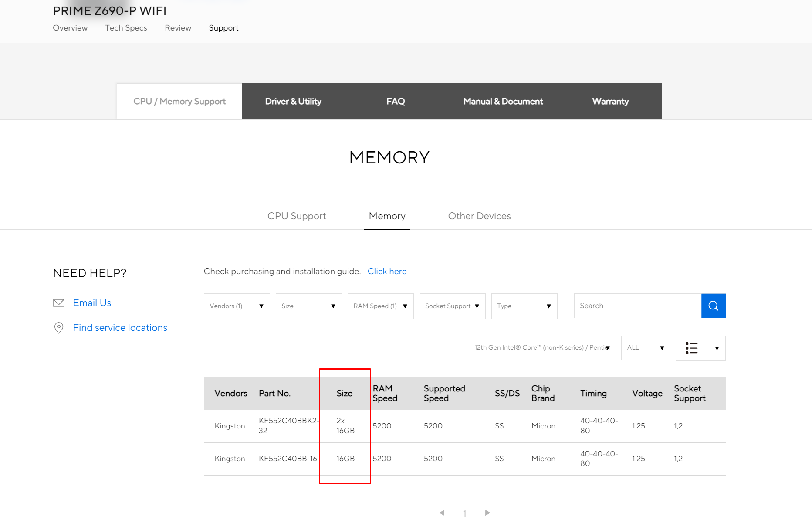812x527 pixels.
Task: Select part number KF552C40BB-16
Action: point(288,459)
